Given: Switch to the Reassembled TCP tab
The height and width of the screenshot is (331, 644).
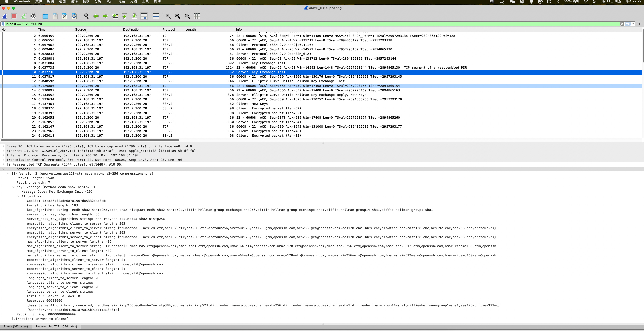Looking at the screenshot, I should (x=57, y=326).
